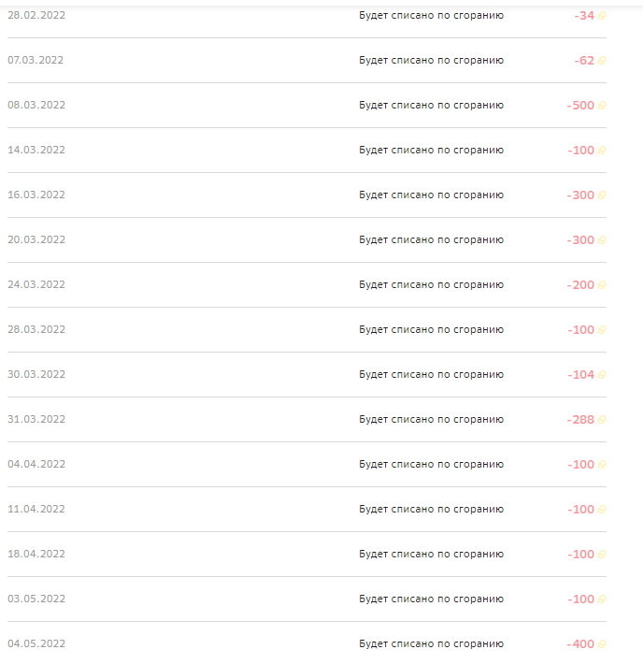The width and height of the screenshot is (644, 664).
Task: Click the coin icon beside -400
Action: coord(602,644)
